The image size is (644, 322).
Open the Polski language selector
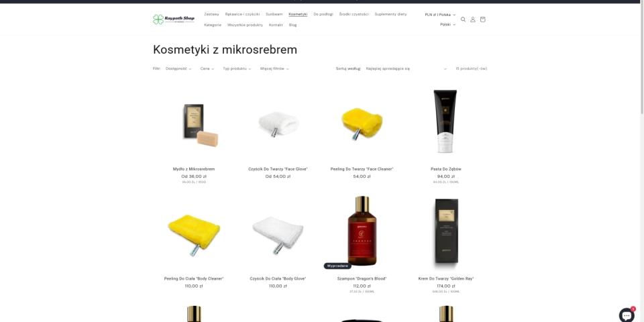coord(447,25)
